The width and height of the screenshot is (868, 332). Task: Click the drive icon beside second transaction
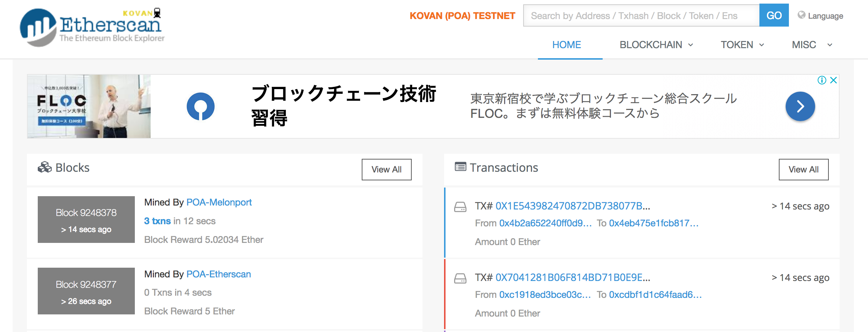click(x=460, y=278)
